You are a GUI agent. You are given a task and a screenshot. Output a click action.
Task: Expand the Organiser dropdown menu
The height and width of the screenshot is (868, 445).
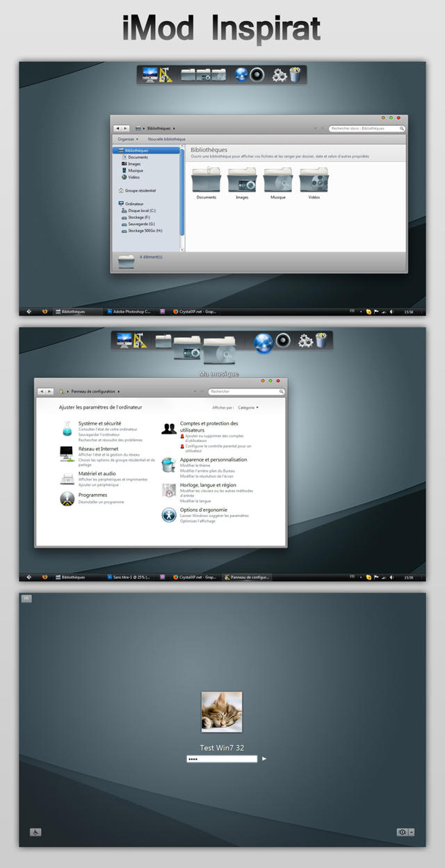tap(128, 139)
